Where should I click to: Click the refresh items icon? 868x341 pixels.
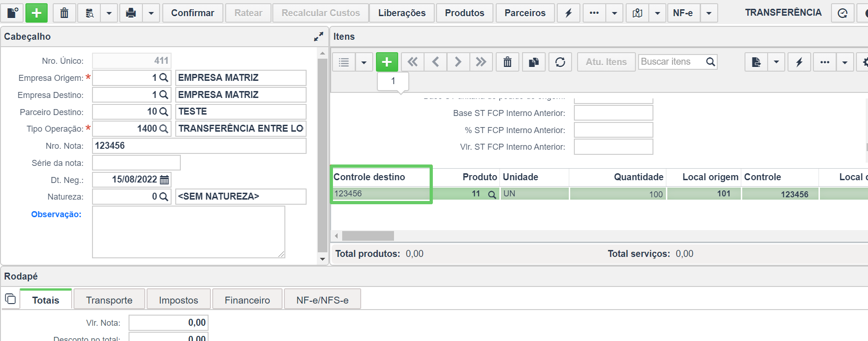[x=560, y=62]
